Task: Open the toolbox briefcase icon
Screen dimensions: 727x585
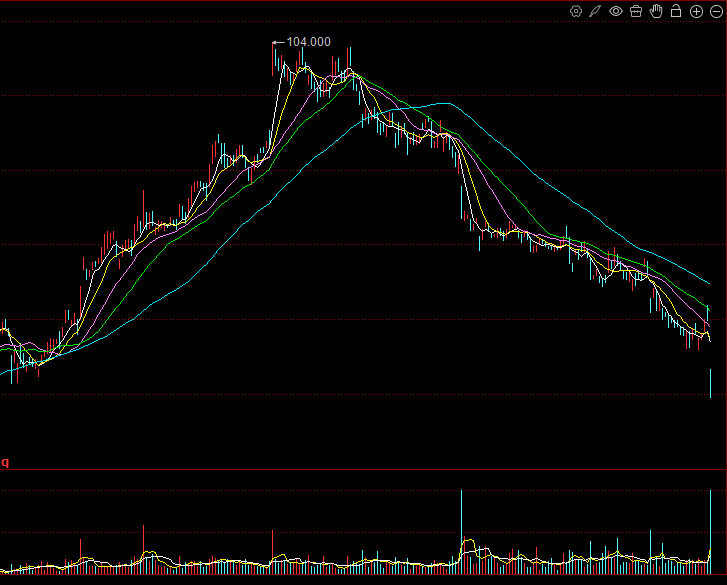Action: click(636, 11)
